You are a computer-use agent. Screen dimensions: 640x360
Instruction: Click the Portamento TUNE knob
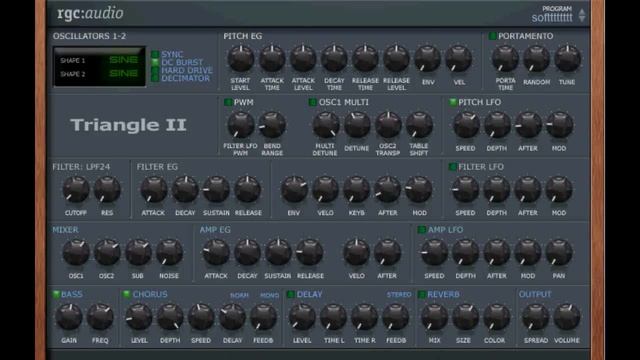coord(567,59)
